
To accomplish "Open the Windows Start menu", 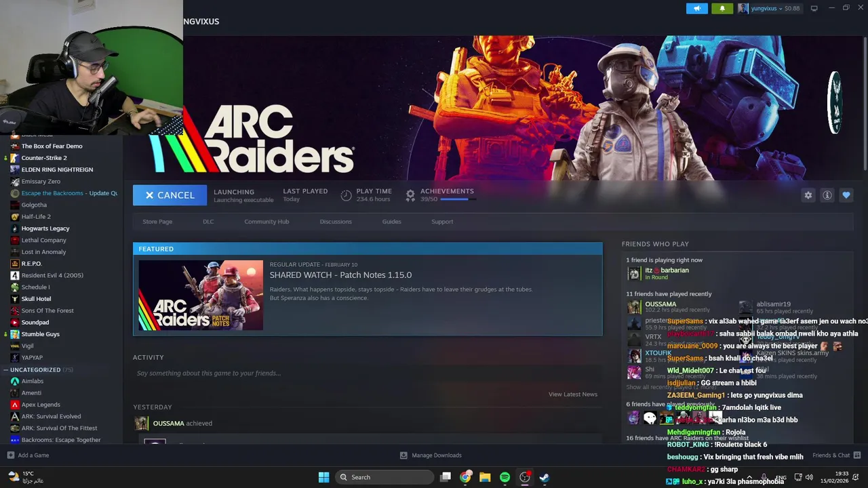I will click(x=323, y=477).
